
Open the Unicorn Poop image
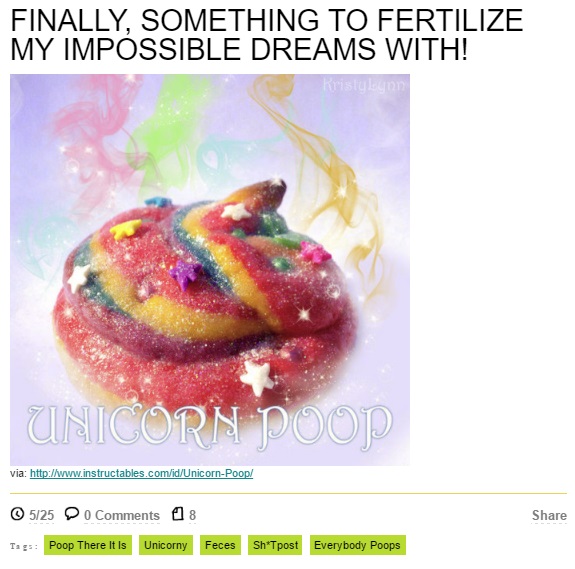coord(210,270)
